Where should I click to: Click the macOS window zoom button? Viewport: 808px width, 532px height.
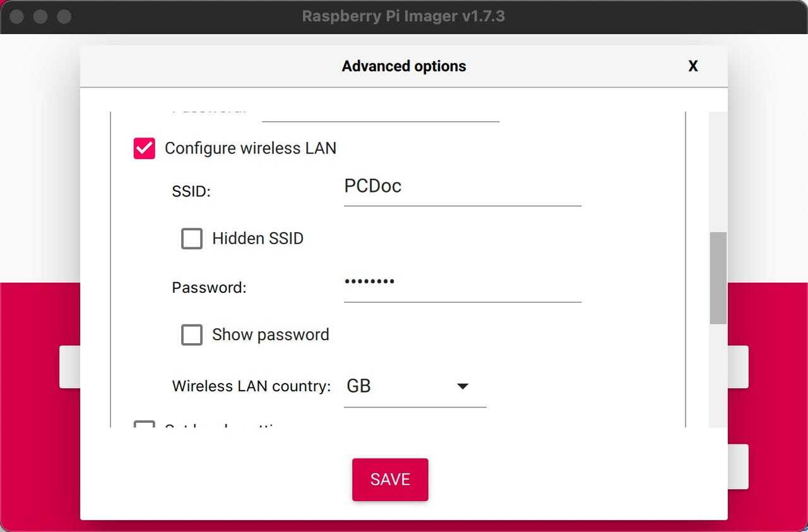click(x=64, y=16)
